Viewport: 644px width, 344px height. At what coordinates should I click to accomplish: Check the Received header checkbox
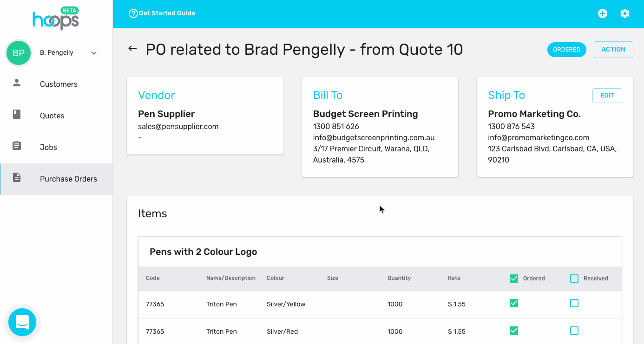(x=574, y=279)
